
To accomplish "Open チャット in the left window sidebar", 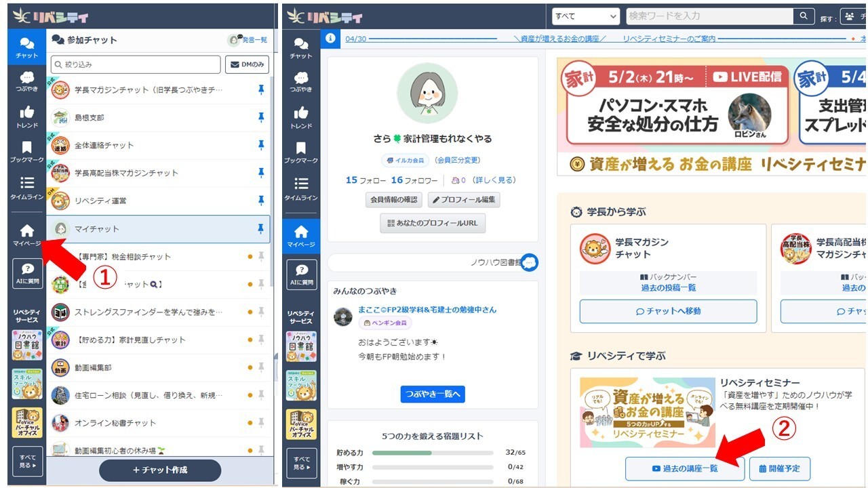I will [x=27, y=47].
